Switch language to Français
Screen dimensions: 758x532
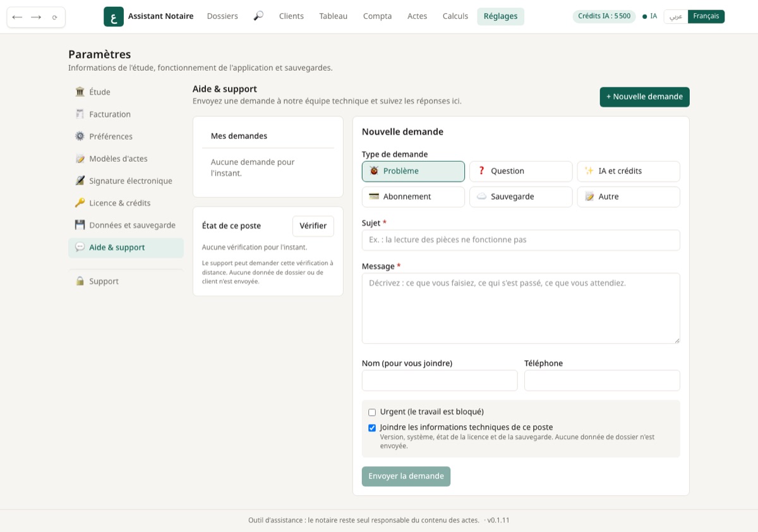pos(706,16)
